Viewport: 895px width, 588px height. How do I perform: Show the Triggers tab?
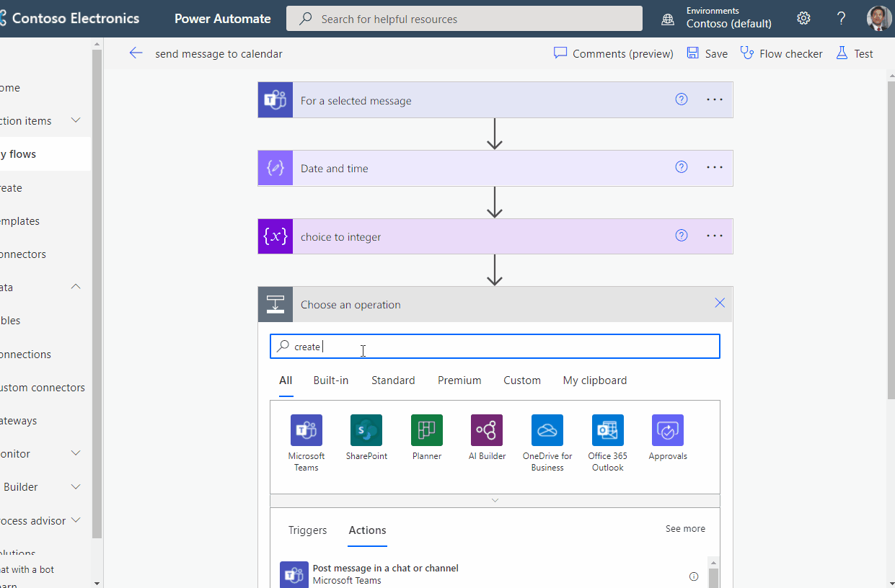pyautogui.click(x=307, y=530)
